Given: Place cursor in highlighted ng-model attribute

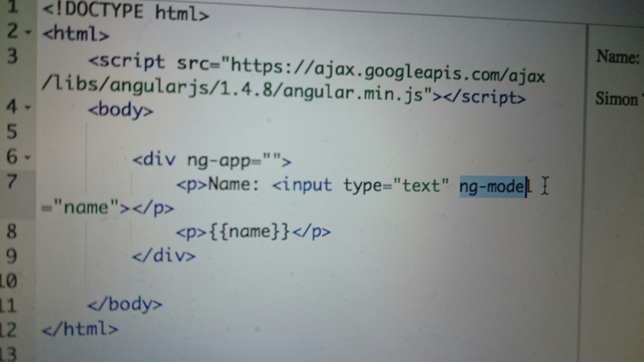Looking at the screenshot, I should coord(492,187).
